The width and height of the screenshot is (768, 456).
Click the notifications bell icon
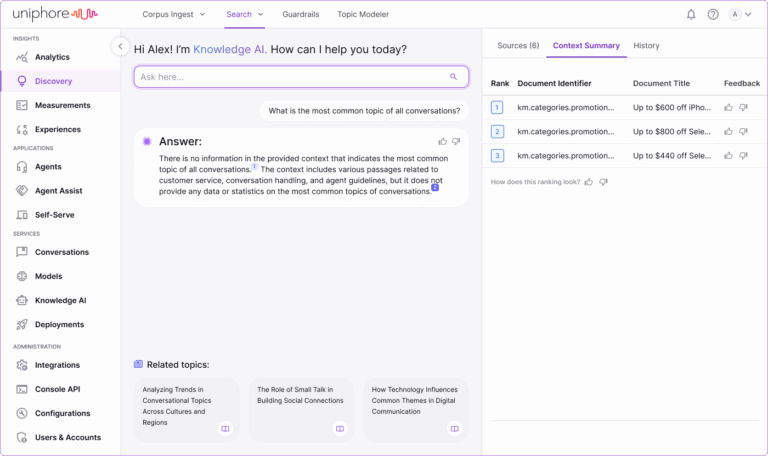(691, 15)
